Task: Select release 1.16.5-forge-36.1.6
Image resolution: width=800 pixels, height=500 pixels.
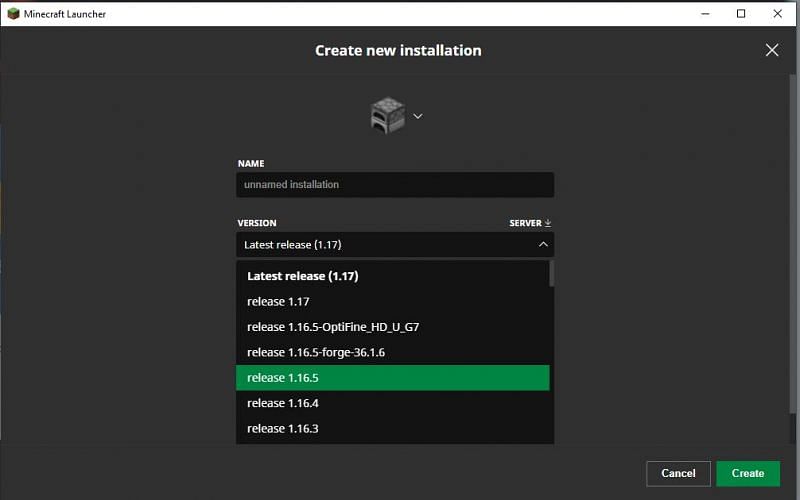Action: 392,353
